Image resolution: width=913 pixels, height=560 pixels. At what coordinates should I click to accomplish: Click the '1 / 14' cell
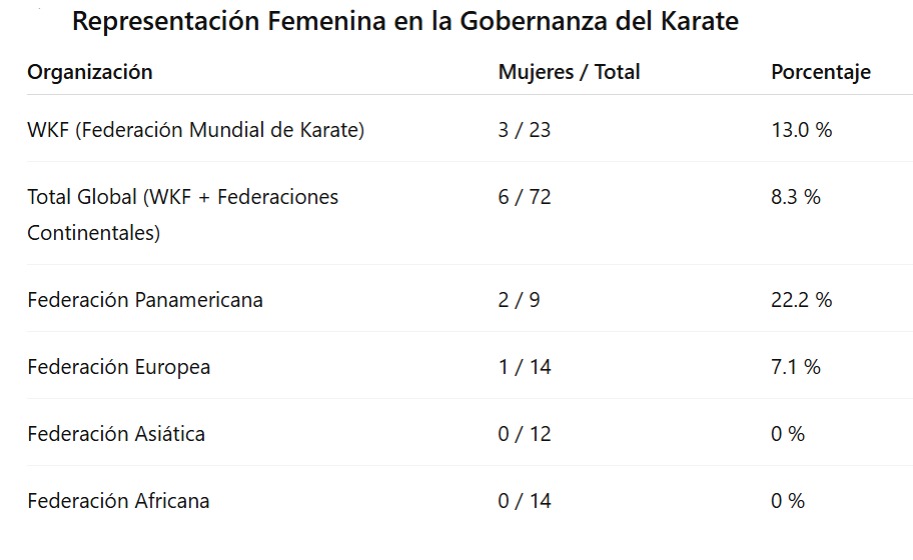524,367
